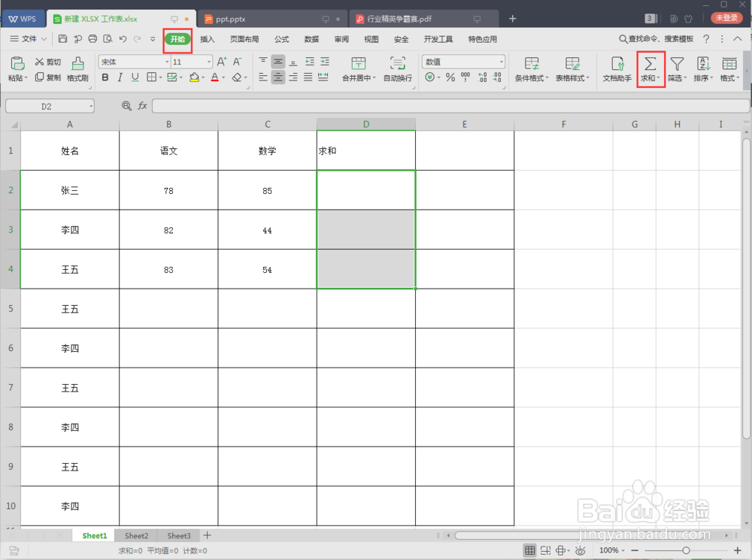Click the currency format icon
This screenshot has height=560, width=752.
pos(429,77)
